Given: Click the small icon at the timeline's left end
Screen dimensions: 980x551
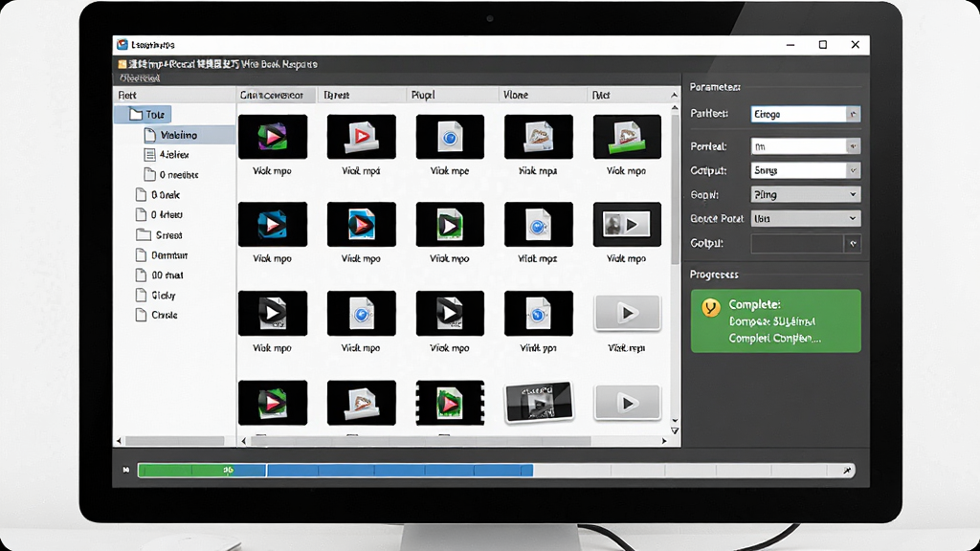Looking at the screenshot, I should pos(126,470).
